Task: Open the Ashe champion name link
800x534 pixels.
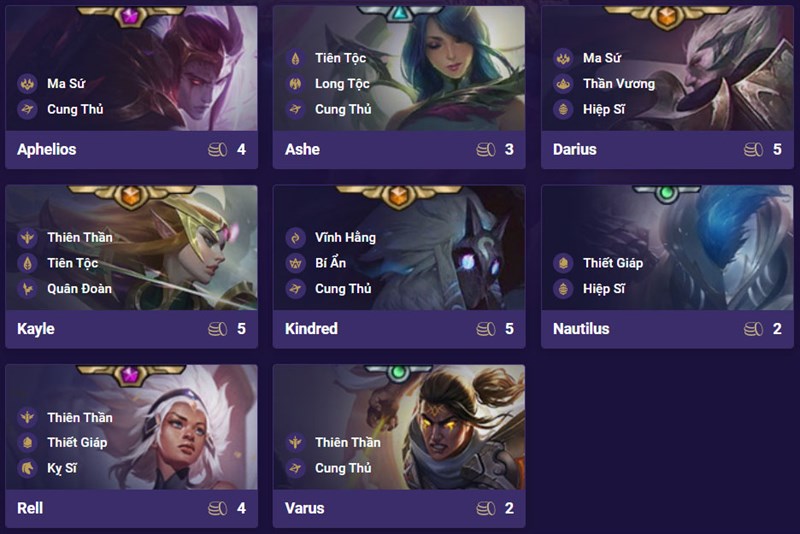Action: [x=303, y=149]
